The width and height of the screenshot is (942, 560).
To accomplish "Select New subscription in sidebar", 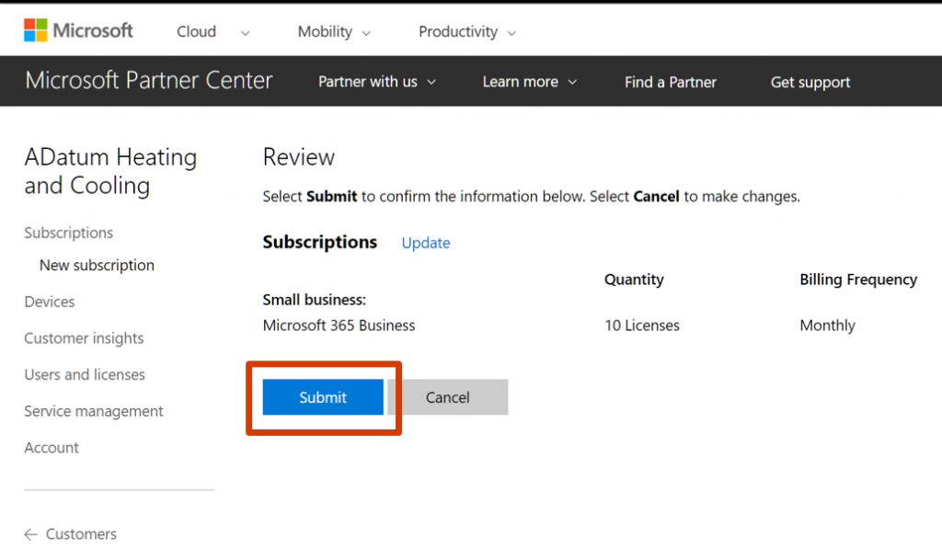I will click(x=97, y=266).
